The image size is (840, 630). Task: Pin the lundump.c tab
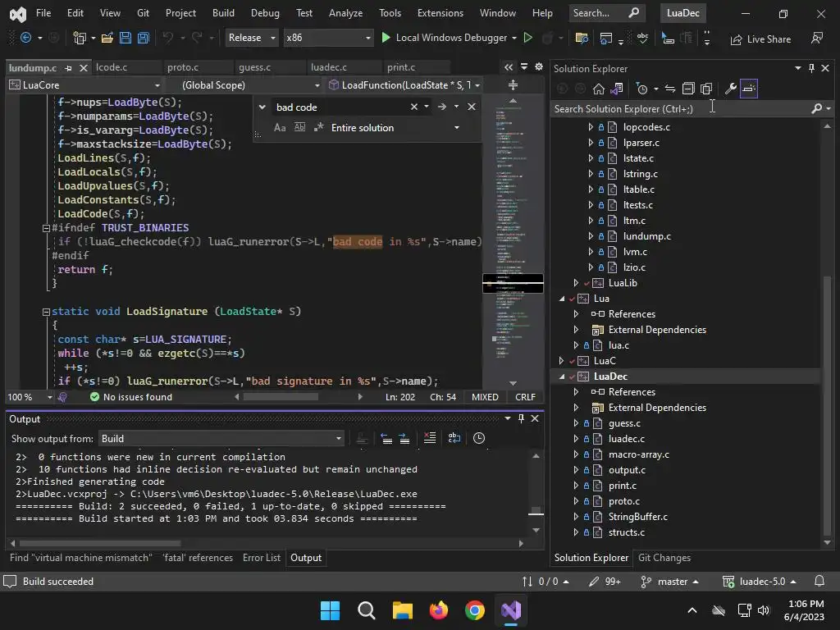(x=68, y=68)
